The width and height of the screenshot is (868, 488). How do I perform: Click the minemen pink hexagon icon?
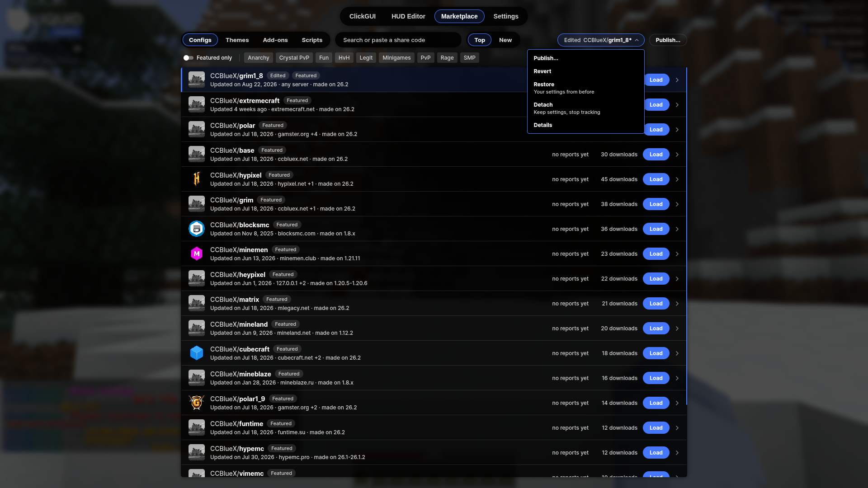point(197,253)
